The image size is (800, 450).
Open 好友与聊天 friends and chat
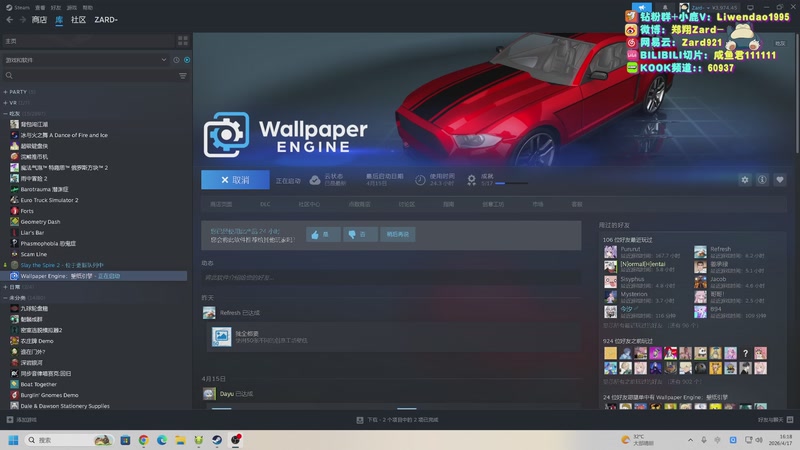[775, 420]
